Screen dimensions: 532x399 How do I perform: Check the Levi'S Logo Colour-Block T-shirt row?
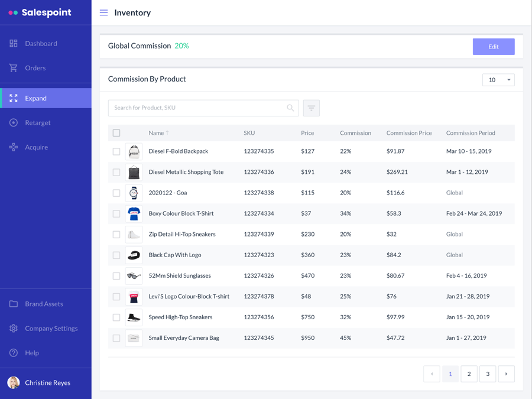pyautogui.click(x=116, y=296)
